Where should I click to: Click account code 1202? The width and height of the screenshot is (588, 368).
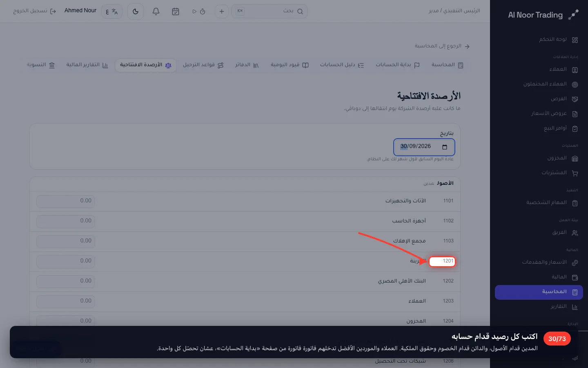[x=448, y=281]
